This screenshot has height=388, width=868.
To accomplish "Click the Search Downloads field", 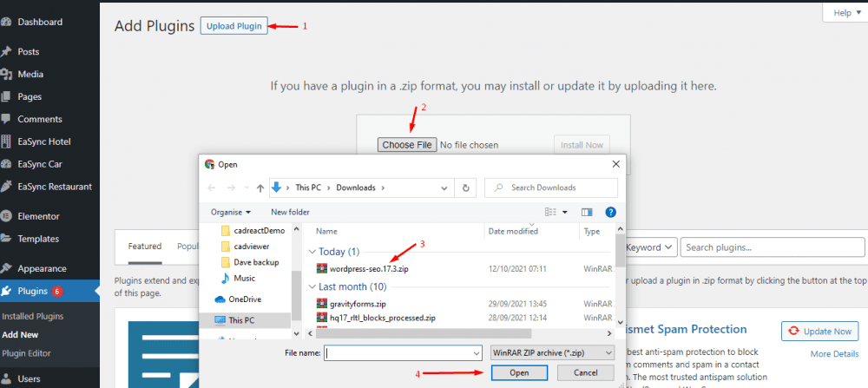I will 551,187.
